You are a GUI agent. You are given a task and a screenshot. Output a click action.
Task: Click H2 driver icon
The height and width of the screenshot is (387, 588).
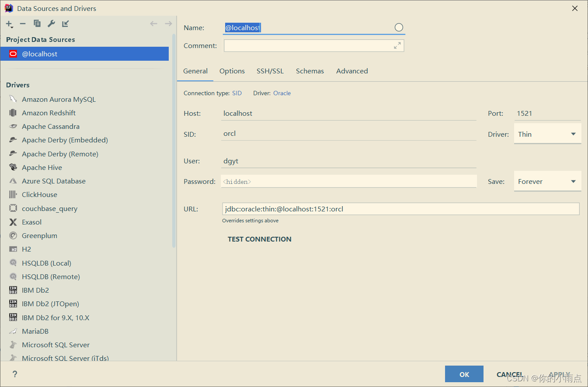click(13, 249)
